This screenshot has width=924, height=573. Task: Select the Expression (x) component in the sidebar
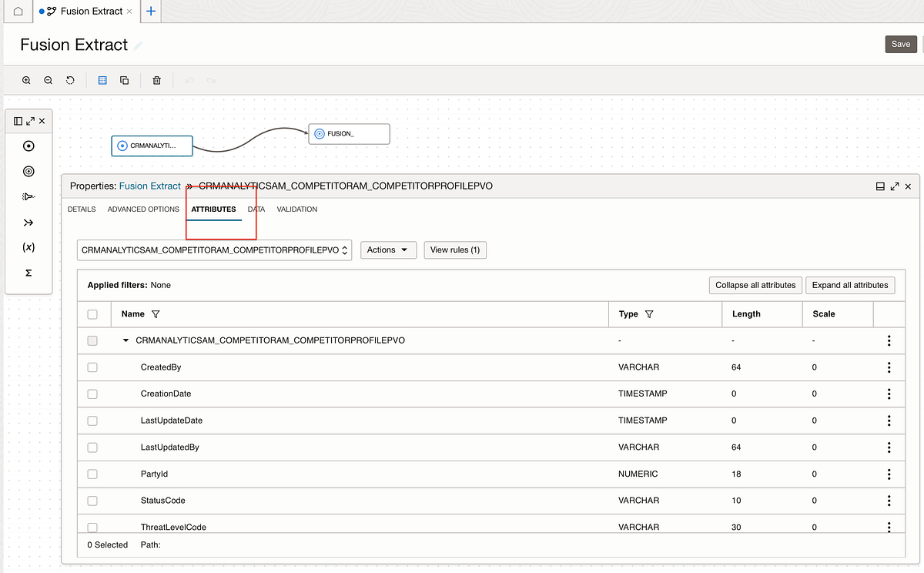(x=28, y=247)
